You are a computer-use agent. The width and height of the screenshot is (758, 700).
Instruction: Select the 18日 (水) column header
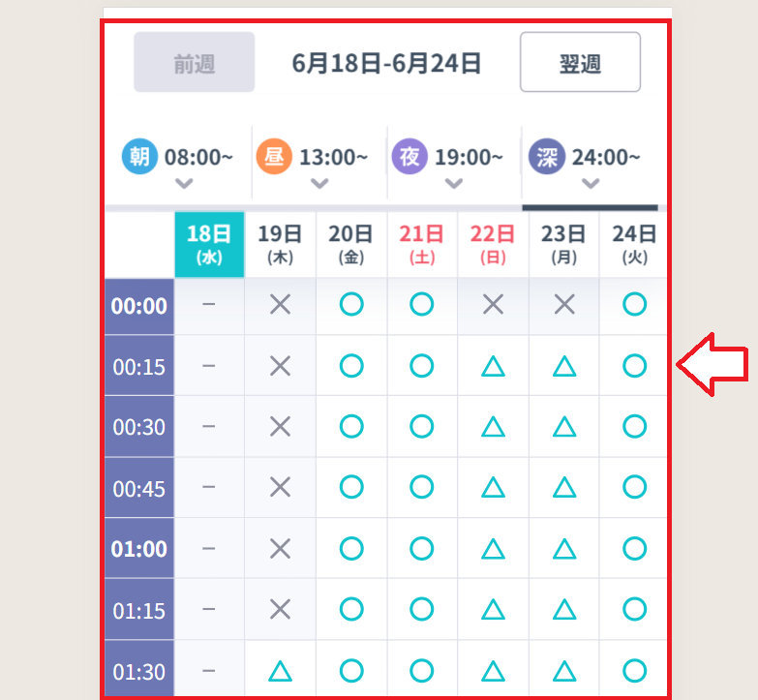click(209, 244)
